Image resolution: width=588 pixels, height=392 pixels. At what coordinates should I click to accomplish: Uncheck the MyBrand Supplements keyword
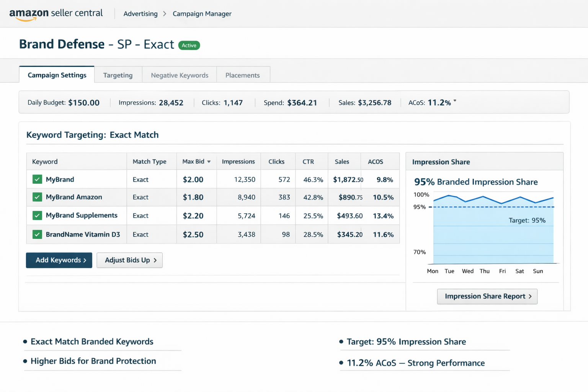point(37,216)
